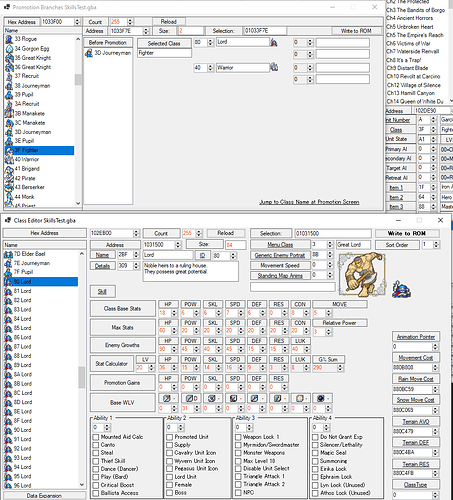Click the Lord class sprite beside the Lord promotion field
453x500 pixels.
click(x=274, y=42)
